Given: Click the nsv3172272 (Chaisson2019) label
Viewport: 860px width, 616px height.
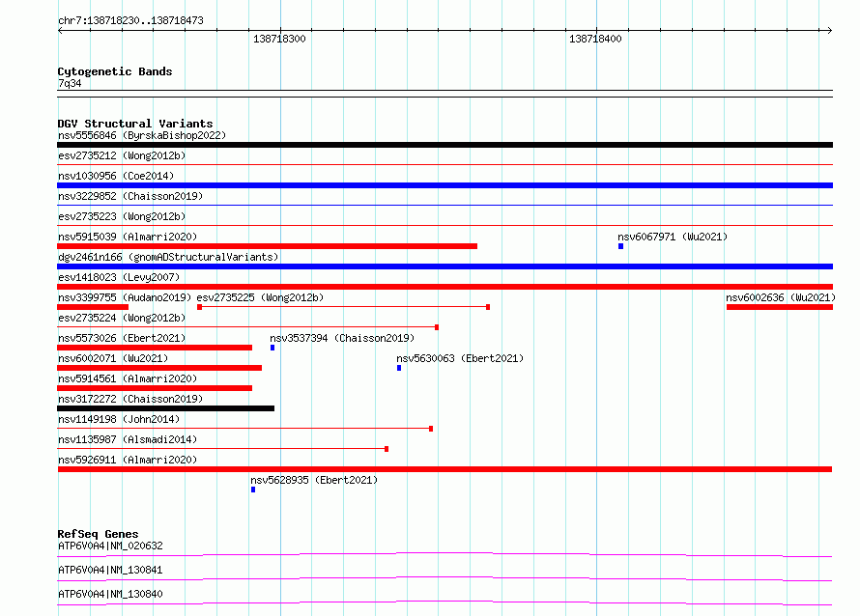Looking at the screenshot, I should point(130,399).
